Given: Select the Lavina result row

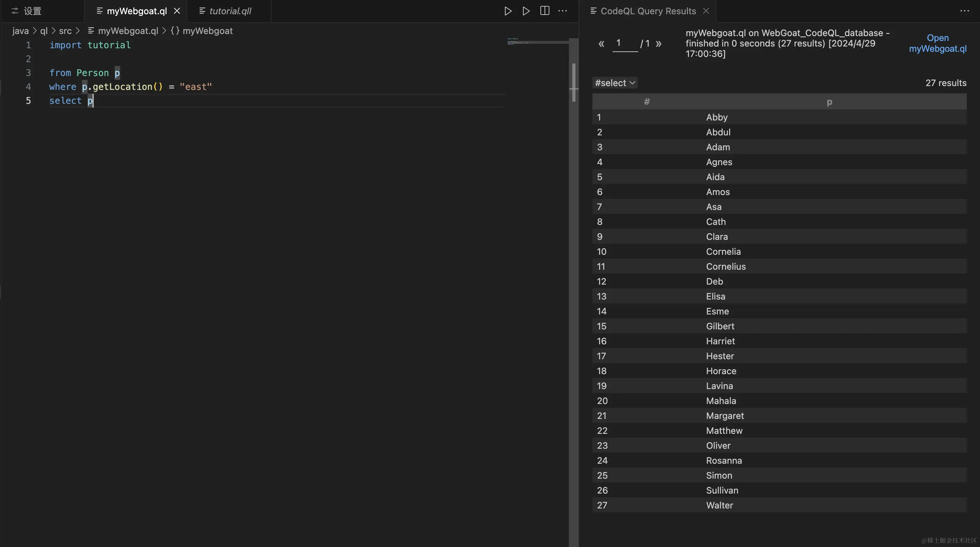Looking at the screenshot, I should (x=780, y=386).
